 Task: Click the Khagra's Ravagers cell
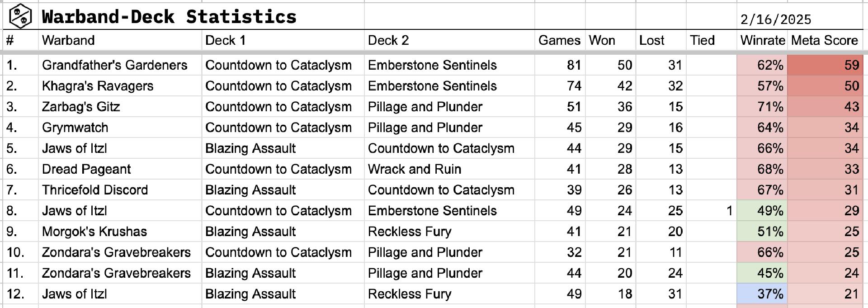coord(98,86)
